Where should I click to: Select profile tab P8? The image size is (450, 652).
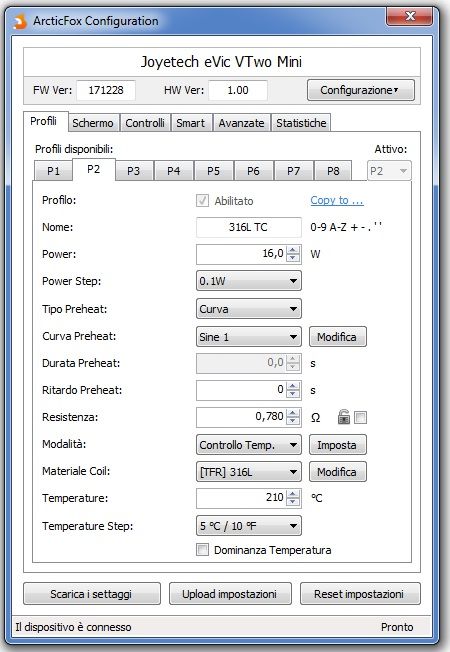tap(333, 171)
